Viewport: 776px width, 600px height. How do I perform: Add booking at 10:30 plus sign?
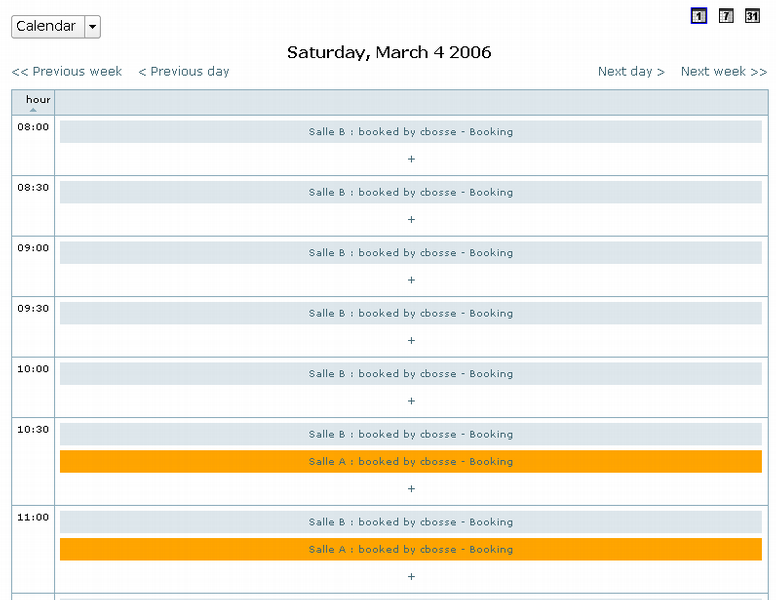coord(411,489)
